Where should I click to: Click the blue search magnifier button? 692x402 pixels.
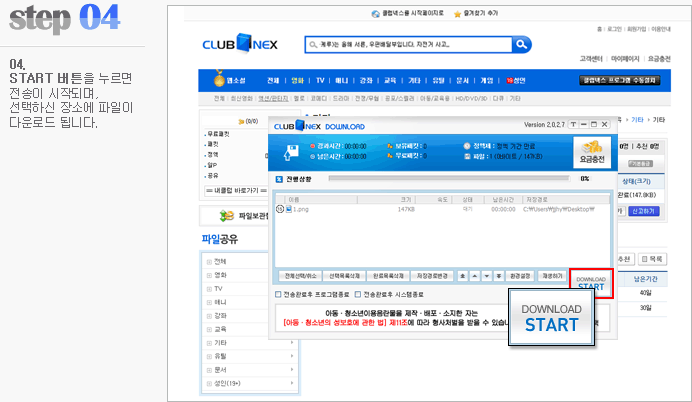(522, 45)
